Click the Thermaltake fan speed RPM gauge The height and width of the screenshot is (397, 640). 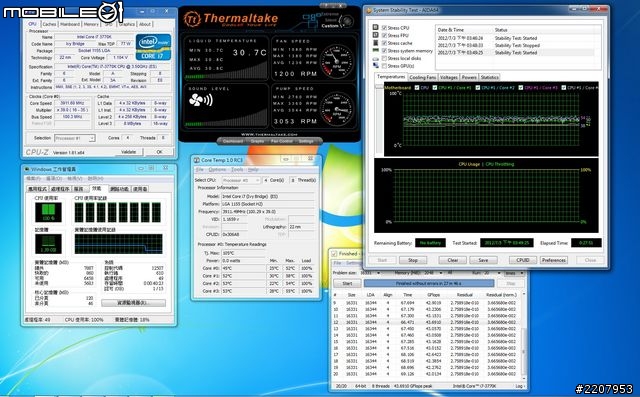(337, 62)
